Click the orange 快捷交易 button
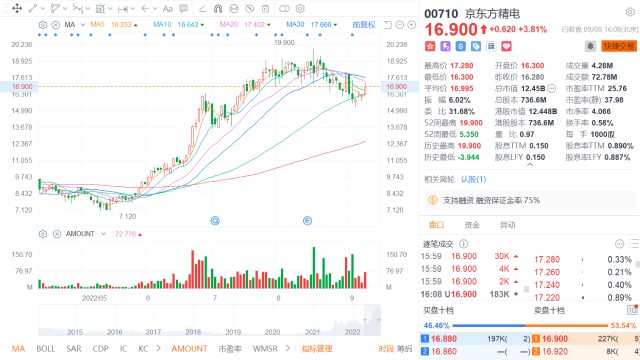640x360 pixels. pyautogui.click(x=619, y=46)
